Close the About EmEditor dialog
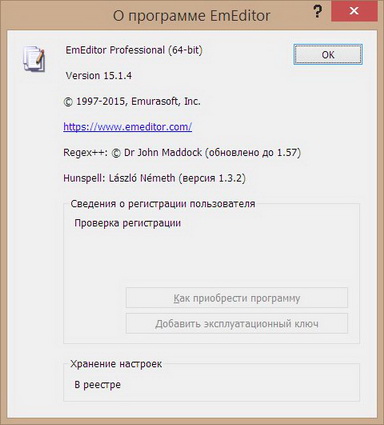This screenshot has width=384, height=425. (x=354, y=11)
